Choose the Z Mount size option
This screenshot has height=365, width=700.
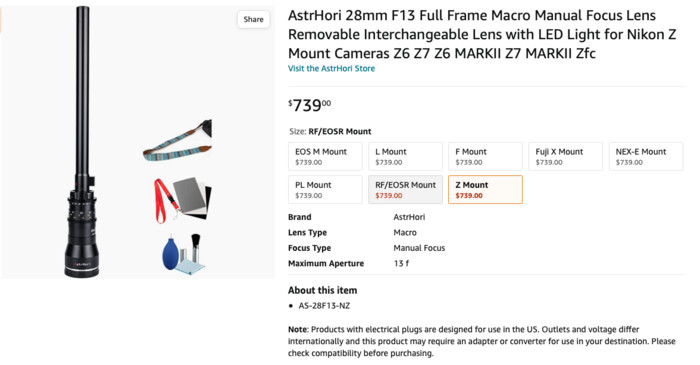click(485, 190)
